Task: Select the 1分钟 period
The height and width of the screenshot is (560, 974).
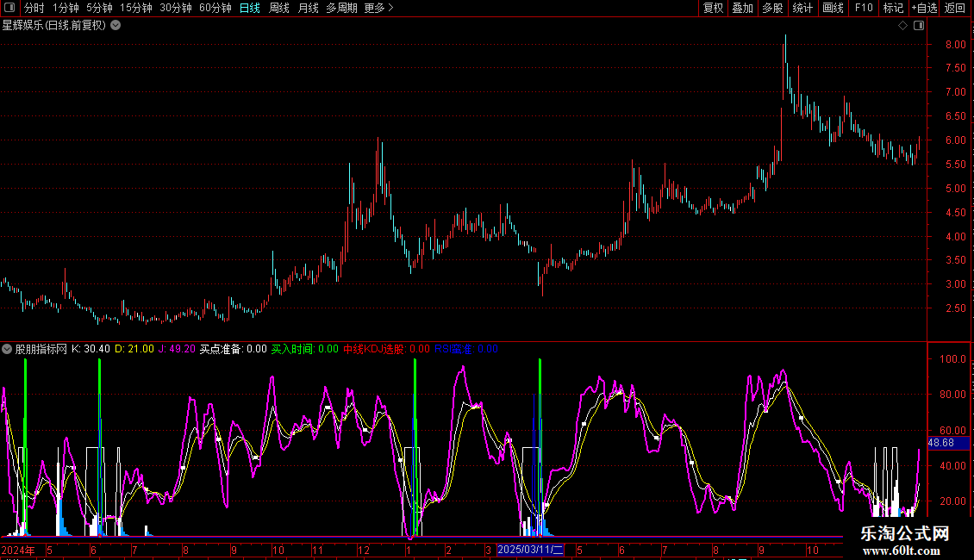Action: tap(66, 8)
